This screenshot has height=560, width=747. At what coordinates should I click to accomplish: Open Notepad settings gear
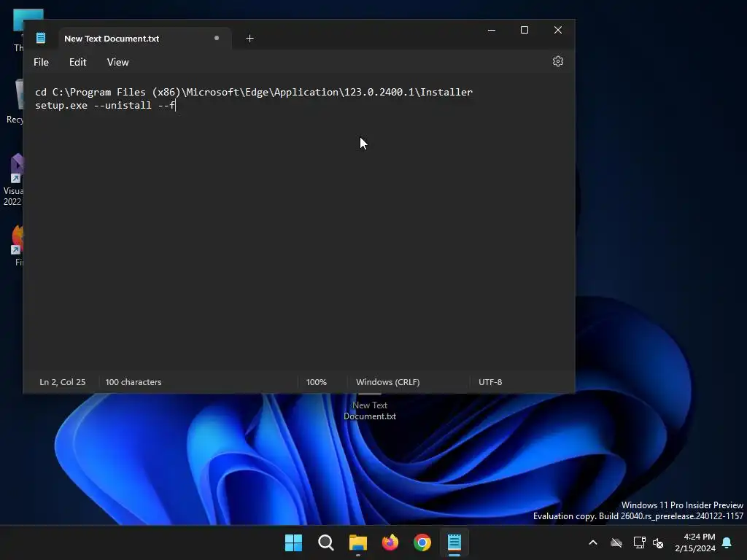coord(558,61)
